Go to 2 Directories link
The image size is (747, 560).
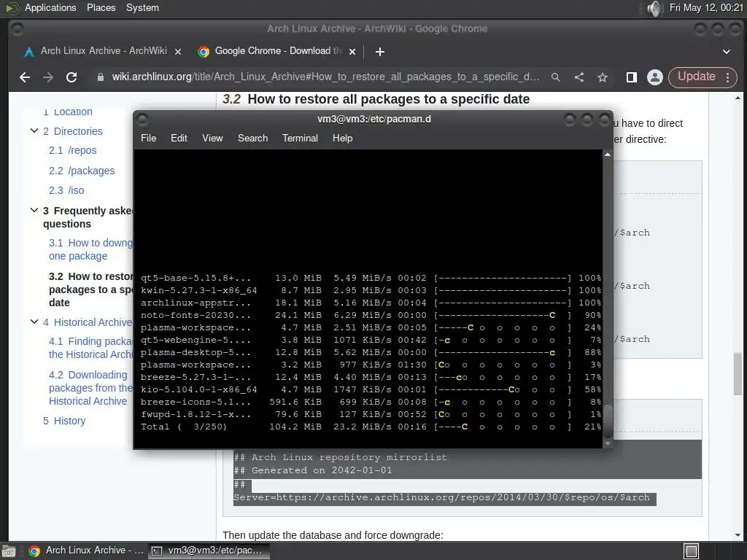[x=73, y=131]
